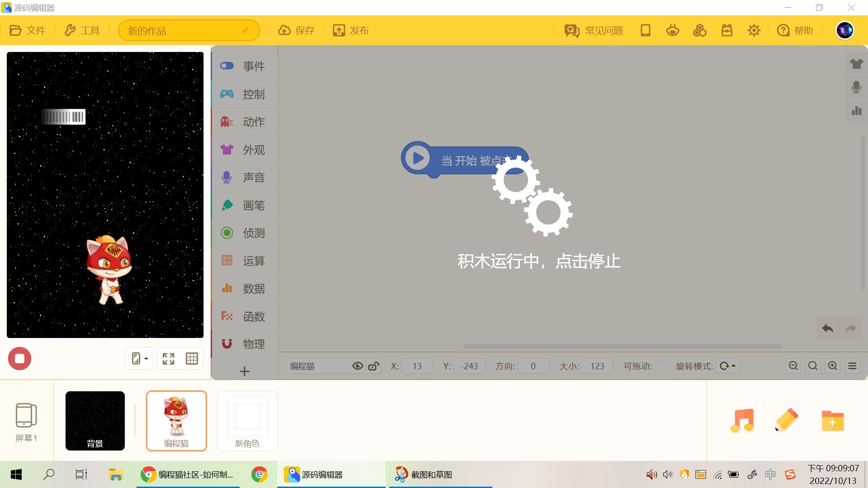The image size is (868, 488).
Task: Toggle the 可拖动 draggable checkbox
Action: [x=660, y=366]
